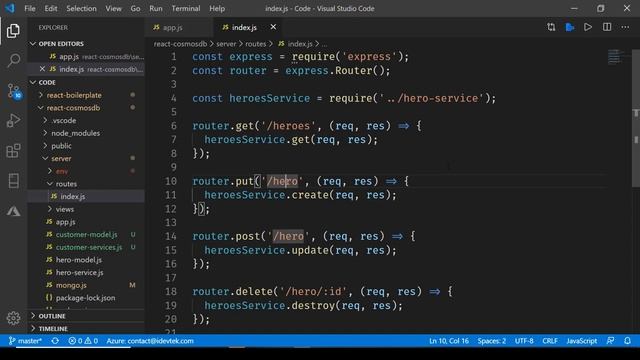
Task: Click the Visual Studio Code logo icon
Action: 10,8
